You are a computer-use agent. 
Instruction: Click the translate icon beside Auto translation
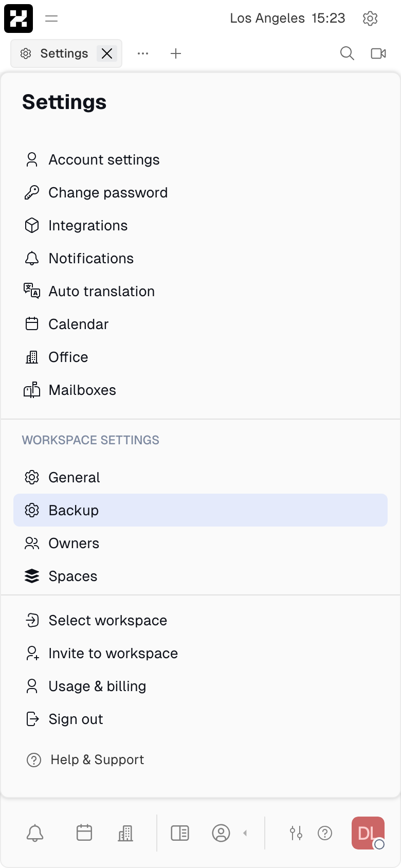coord(32,291)
